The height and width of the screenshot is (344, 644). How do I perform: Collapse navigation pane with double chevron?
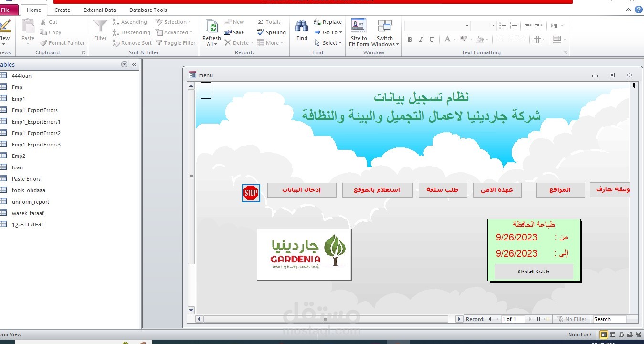click(134, 64)
